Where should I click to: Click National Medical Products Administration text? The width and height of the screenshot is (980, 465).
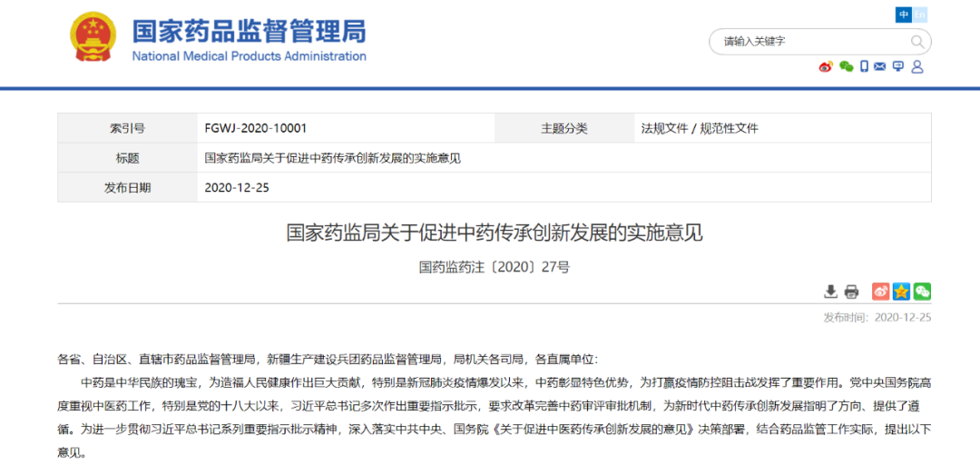[x=249, y=56]
